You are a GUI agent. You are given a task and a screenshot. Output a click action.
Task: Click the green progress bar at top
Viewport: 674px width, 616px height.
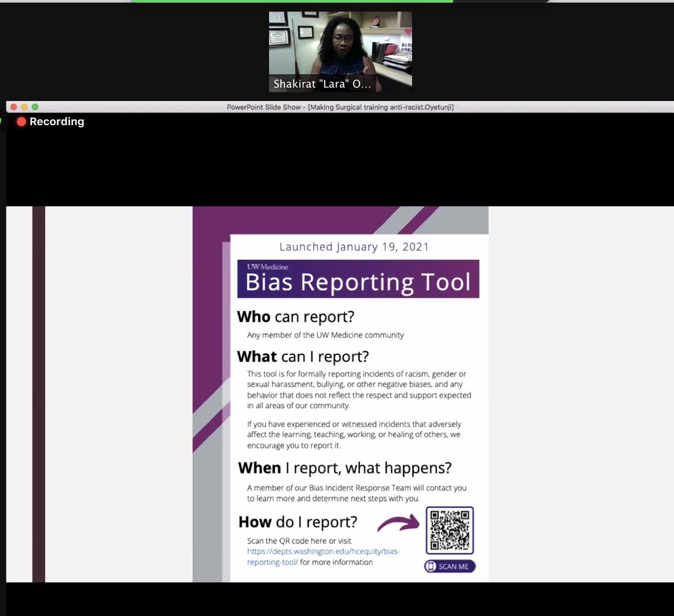tap(292, 1)
